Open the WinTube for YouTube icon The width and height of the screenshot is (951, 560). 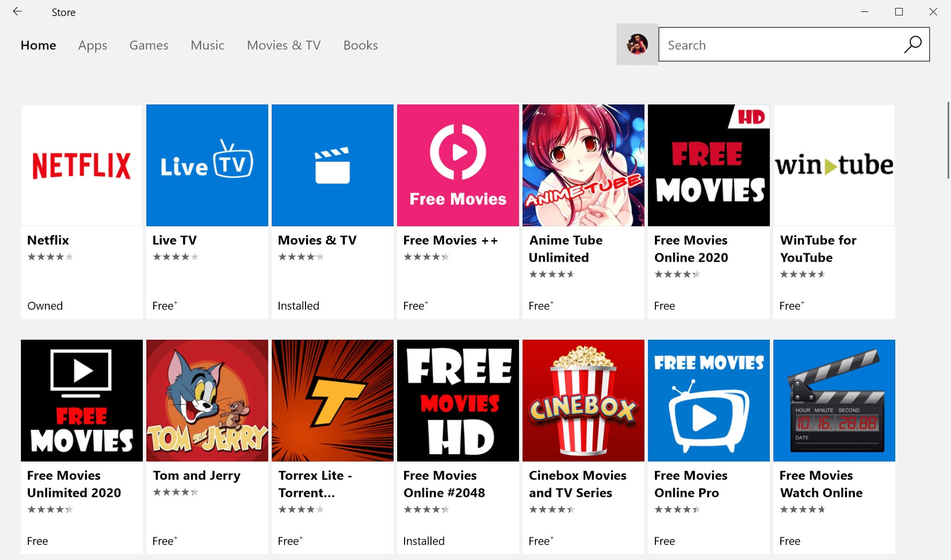coord(834,165)
